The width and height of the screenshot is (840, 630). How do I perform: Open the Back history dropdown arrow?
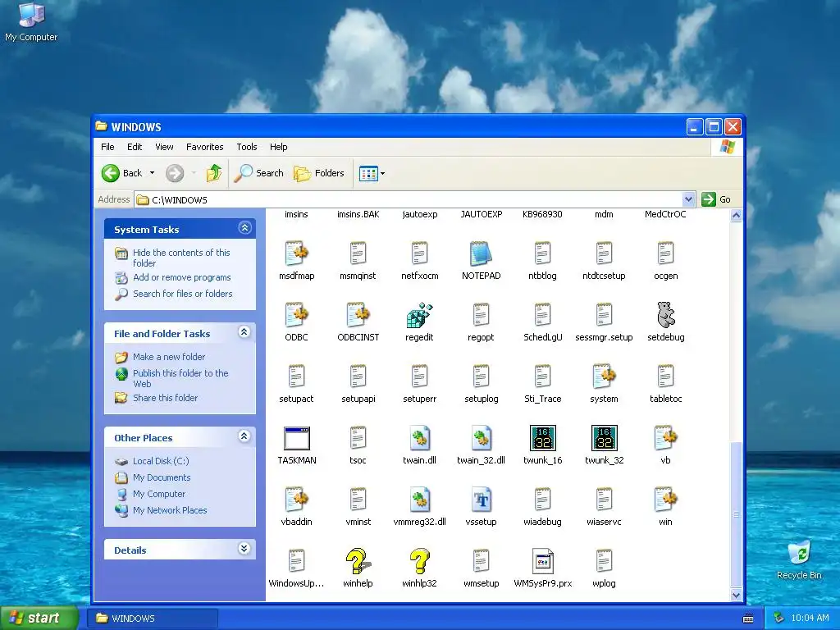pyautogui.click(x=152, y=173)
